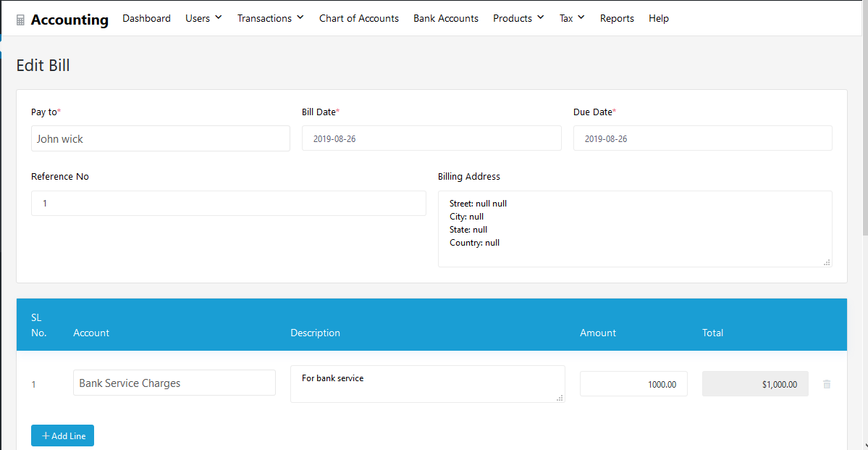Open the Reports page

tap(617, 18)
